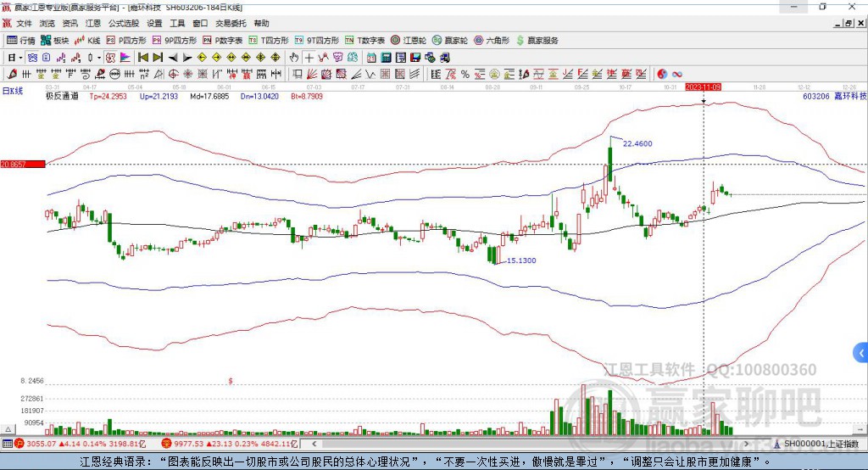Screen dimensions: 868x470
Task: Open the 板块 sector view
Action: tap(54, 41)
